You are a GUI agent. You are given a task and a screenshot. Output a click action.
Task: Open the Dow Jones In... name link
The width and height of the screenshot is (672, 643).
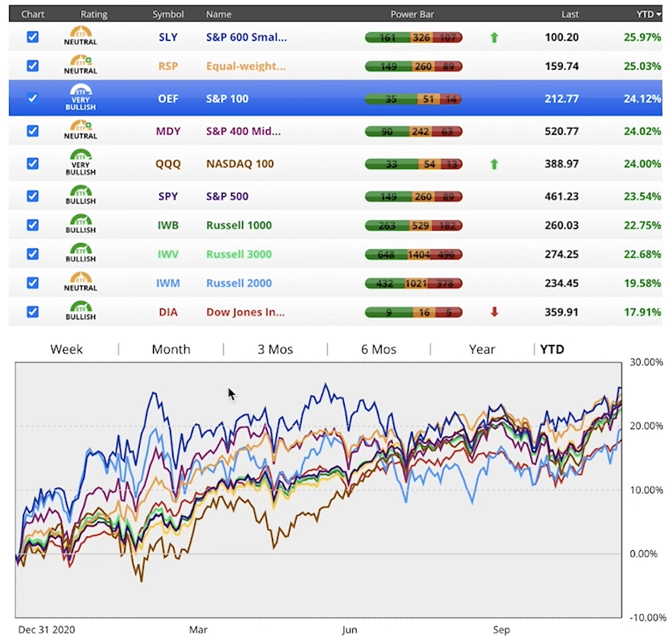pos(245,312)
